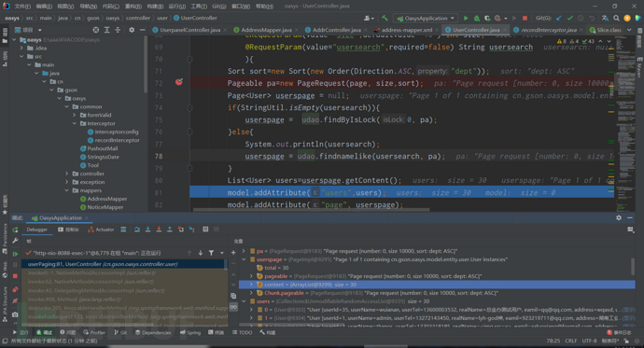Image resolution: width=644 pixels, height=348 pixels.
Task: Collapse all in Project panel
Action: tap(118, 30)
